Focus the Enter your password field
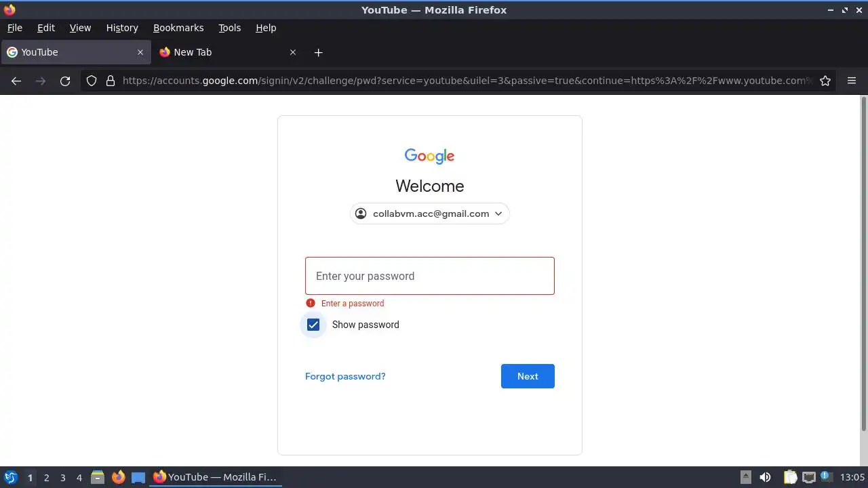The width and height of the screenshot is (868, 488). pyautogui.click(x=430, y=276)
